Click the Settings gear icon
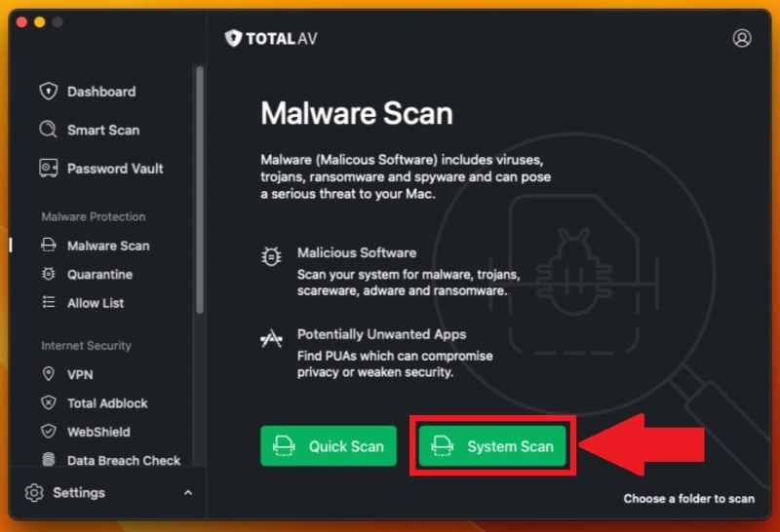The image size is (780, 532). click(x=34, y=493)
